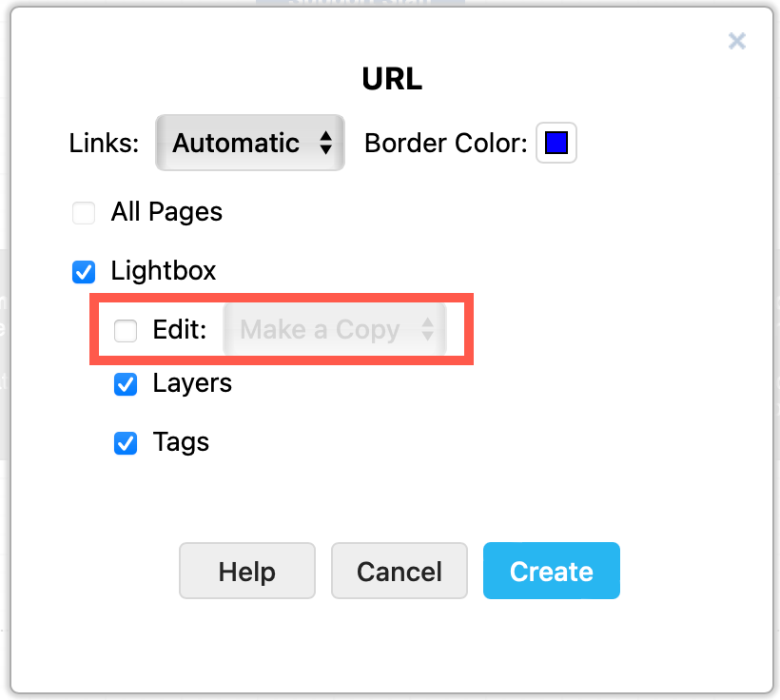Screen dimensions: 780x700
Task: Click the Tags label text
Action: tap(180, 442)
